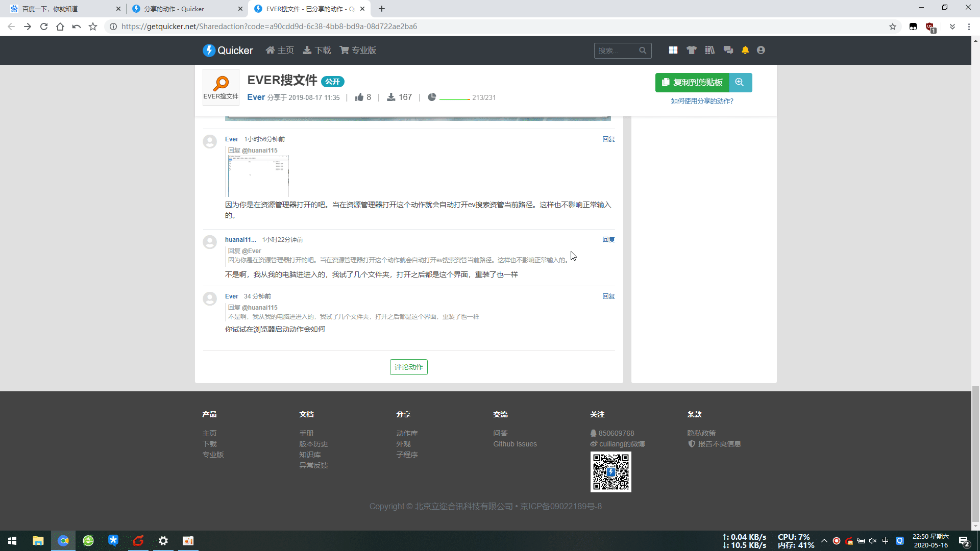The width and height of the screenshot is (980, 551).
Task: Open footer link 异常反馈
Action: click(313, 465)
